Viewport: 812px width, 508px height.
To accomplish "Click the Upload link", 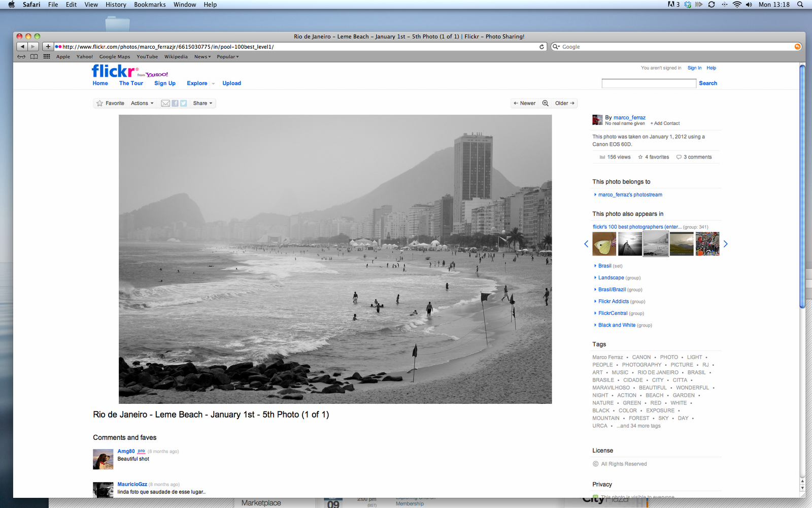I will coord(232,83).
